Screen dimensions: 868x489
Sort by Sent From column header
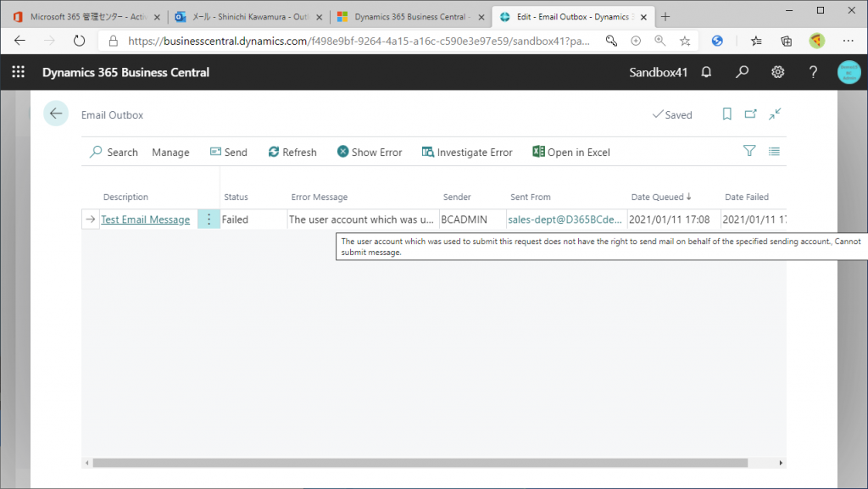tap(531, 197)
